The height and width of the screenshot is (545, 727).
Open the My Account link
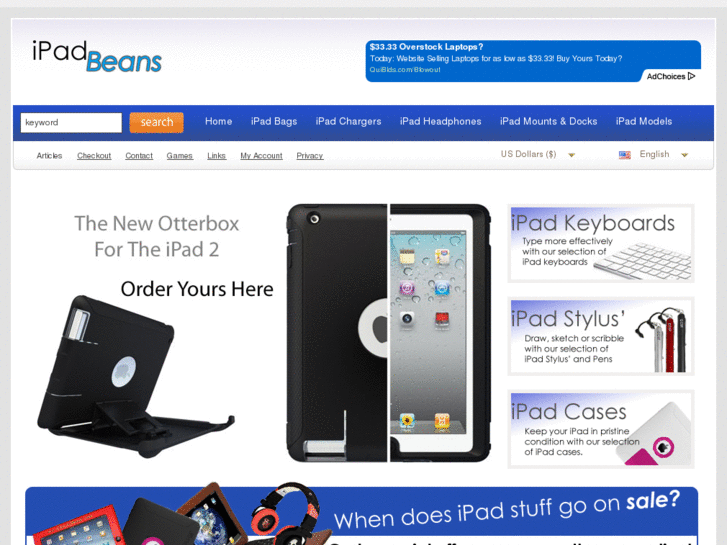tap(261, 156)
